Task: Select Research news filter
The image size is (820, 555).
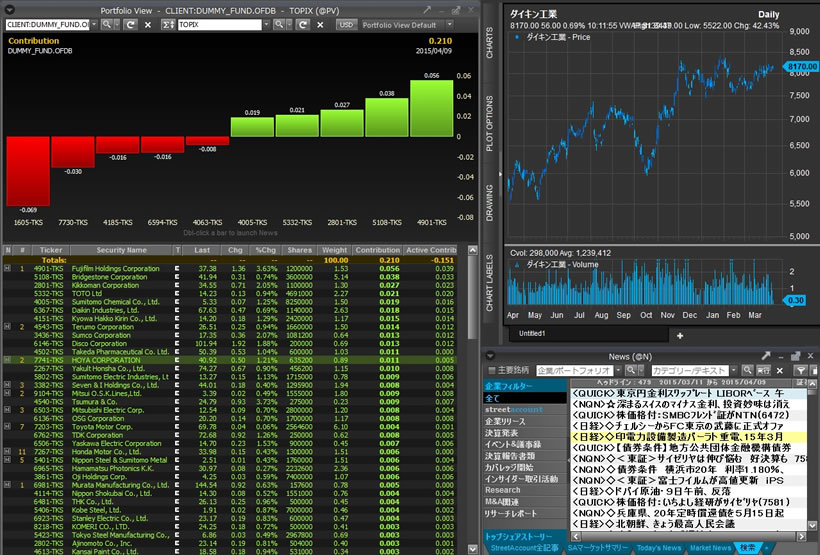Action: (525, 490)
